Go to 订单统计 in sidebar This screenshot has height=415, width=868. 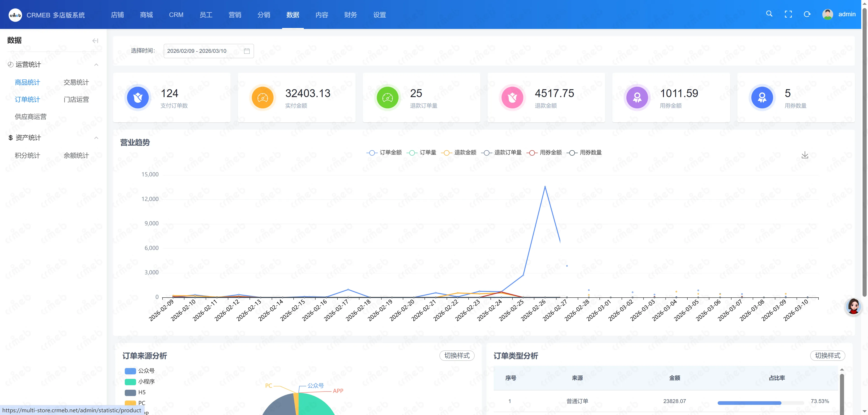[27, 100]
